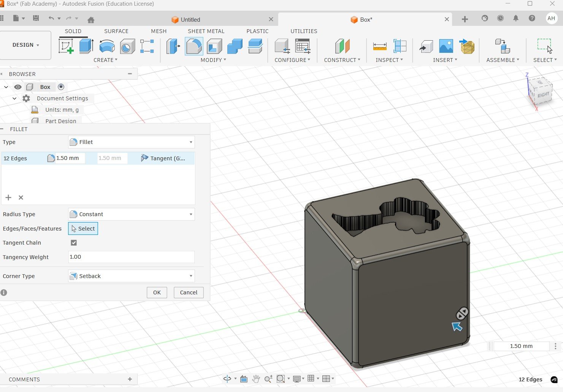Switch to the Untitled document tab
Screen dimensions: 563x392
[190, 20]
